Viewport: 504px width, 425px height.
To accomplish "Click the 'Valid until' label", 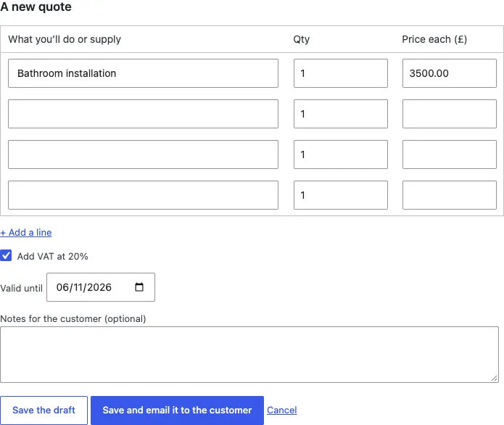I will pos(21,288).
